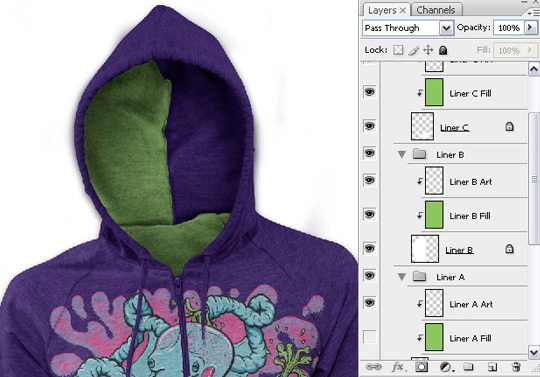Select the 'Liner B Fill' layer name
This screenshot has height=377, width=540.
470,216
